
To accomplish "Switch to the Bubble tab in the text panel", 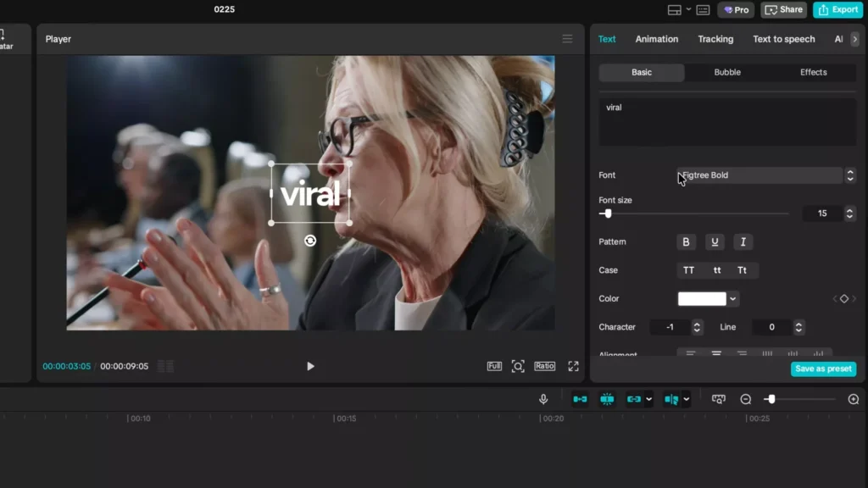I will tap(726, 72).
